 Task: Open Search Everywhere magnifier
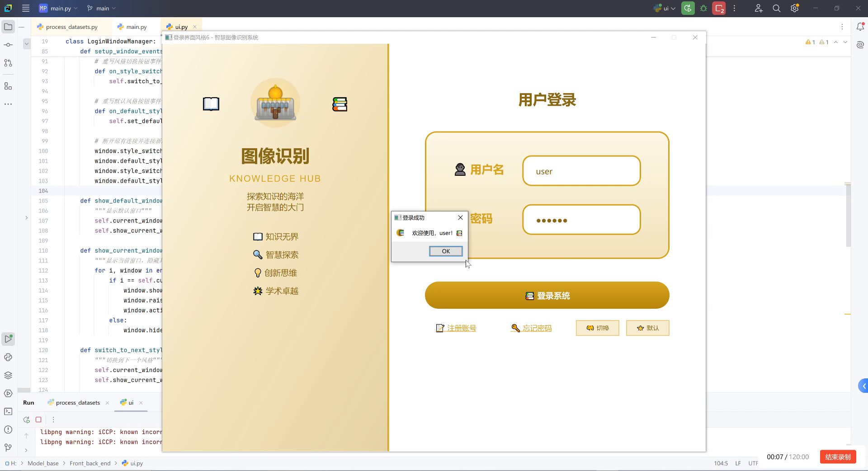tap(776, 8)
